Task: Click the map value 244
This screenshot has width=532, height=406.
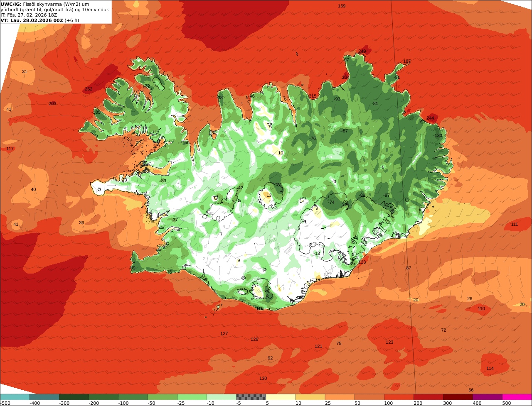Action: [430, 118]
